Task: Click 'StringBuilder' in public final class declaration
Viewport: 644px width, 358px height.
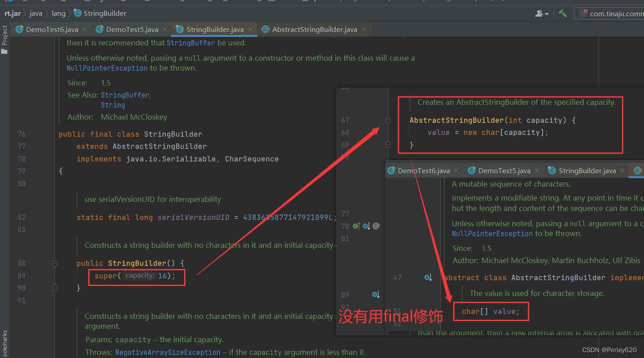Action: click(173, 134)
